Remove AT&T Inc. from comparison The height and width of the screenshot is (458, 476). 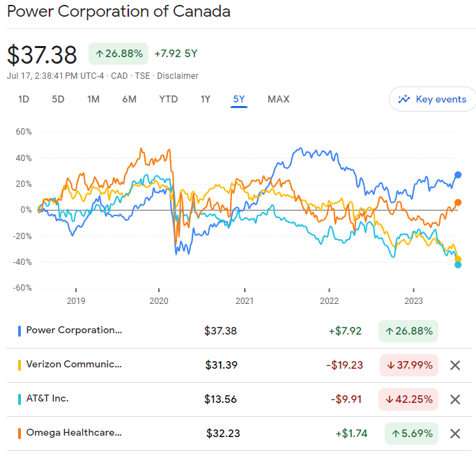click(455, 399)
